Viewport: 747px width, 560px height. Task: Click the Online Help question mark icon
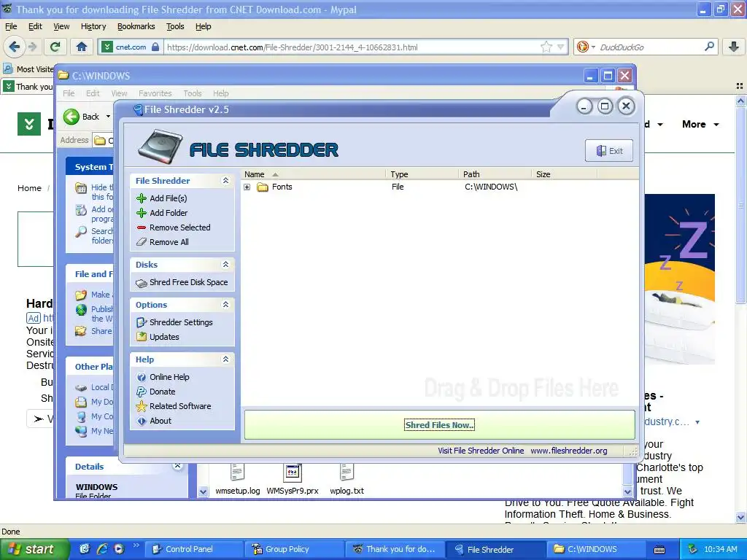141,377
